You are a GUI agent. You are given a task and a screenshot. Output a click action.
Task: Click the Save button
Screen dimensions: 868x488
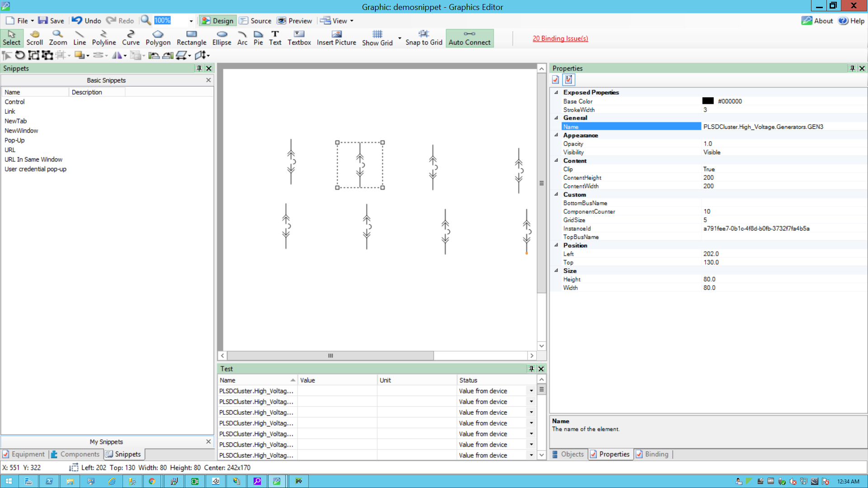pos(51,21)
